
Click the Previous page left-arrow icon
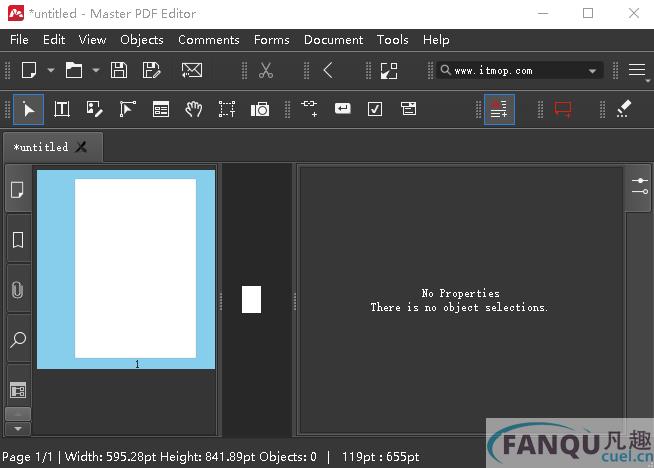tap(328, 70)
